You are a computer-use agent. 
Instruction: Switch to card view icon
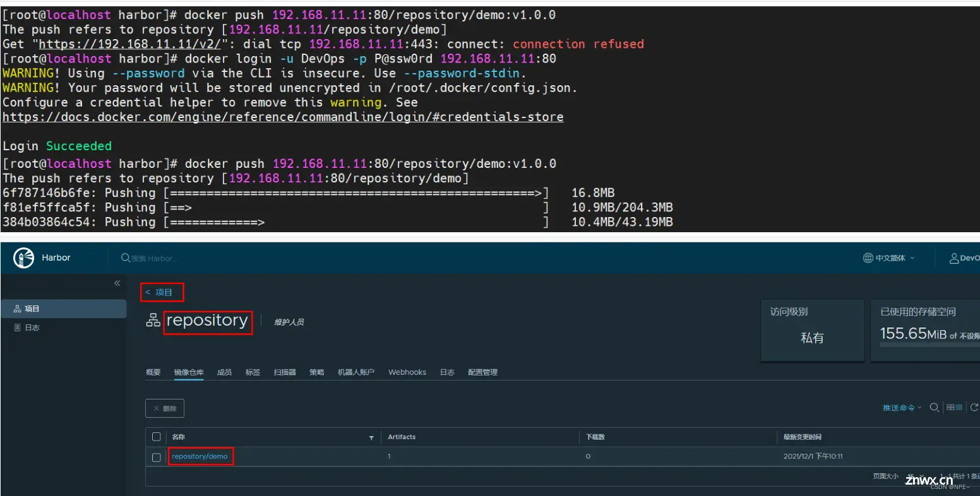pyautogui.click(x=950, y=408)
